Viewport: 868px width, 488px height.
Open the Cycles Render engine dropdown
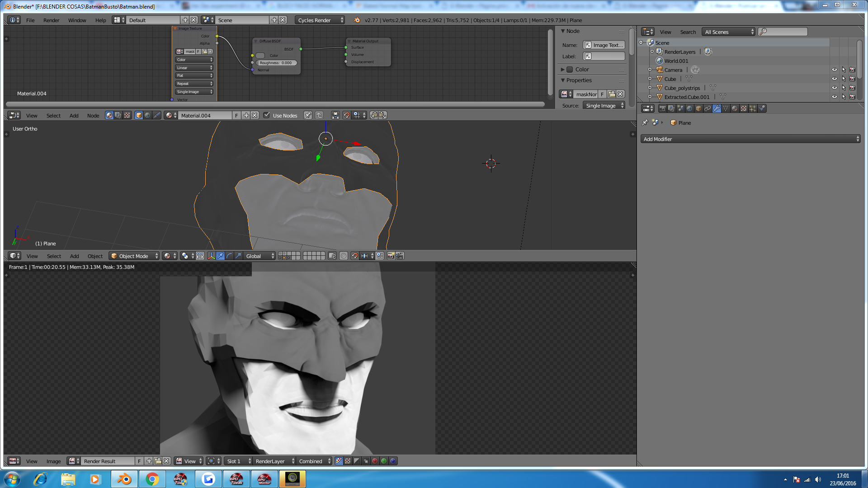[320, 20]
